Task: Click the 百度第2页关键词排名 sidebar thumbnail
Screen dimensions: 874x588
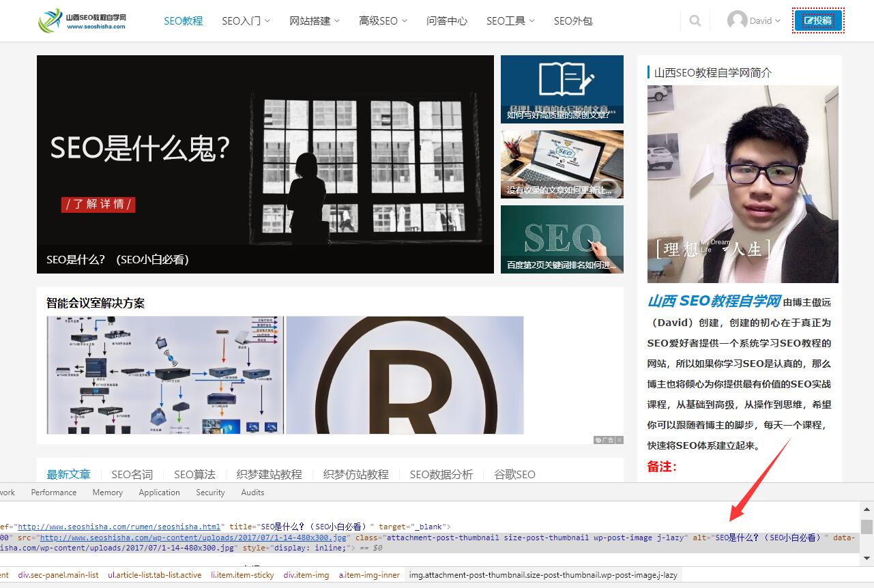Action: coord(562,239)
